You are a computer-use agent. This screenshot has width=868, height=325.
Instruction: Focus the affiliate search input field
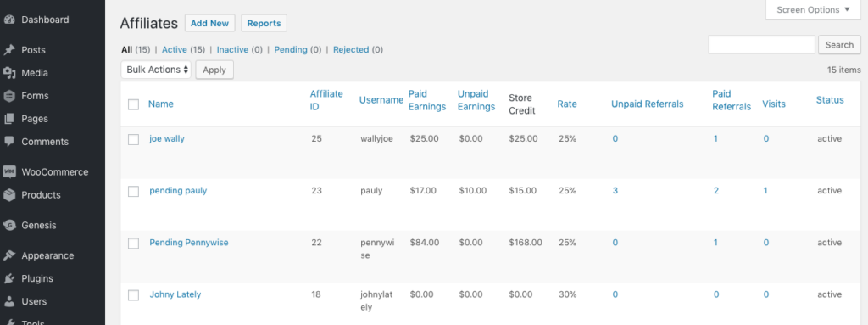(x=762, y=45)
